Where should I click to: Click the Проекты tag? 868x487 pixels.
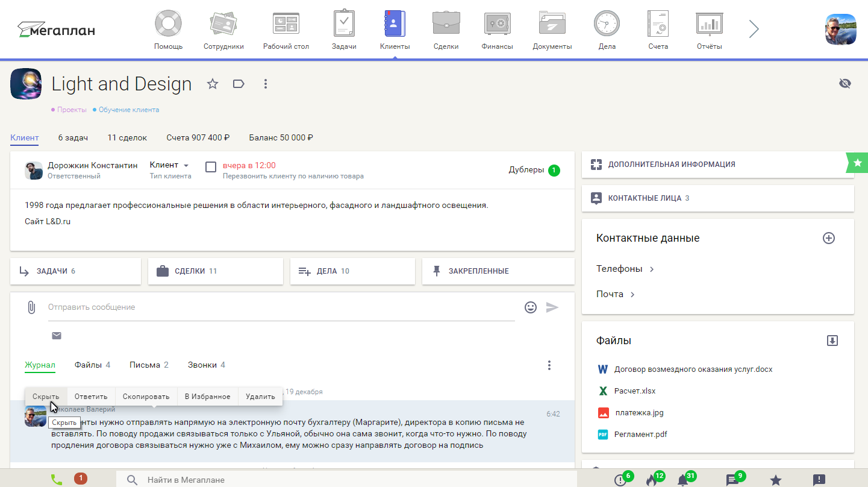72,110
